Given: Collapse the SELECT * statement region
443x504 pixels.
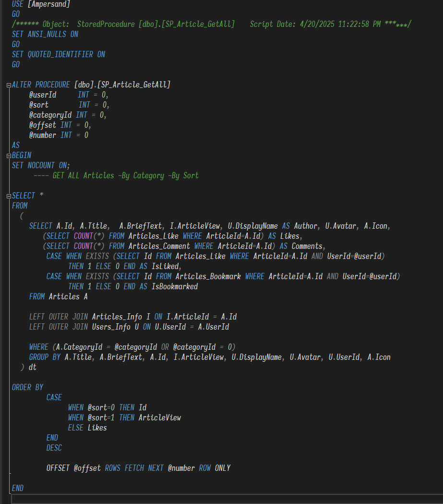Looking at the screenshot, I should tap(9, 196).
